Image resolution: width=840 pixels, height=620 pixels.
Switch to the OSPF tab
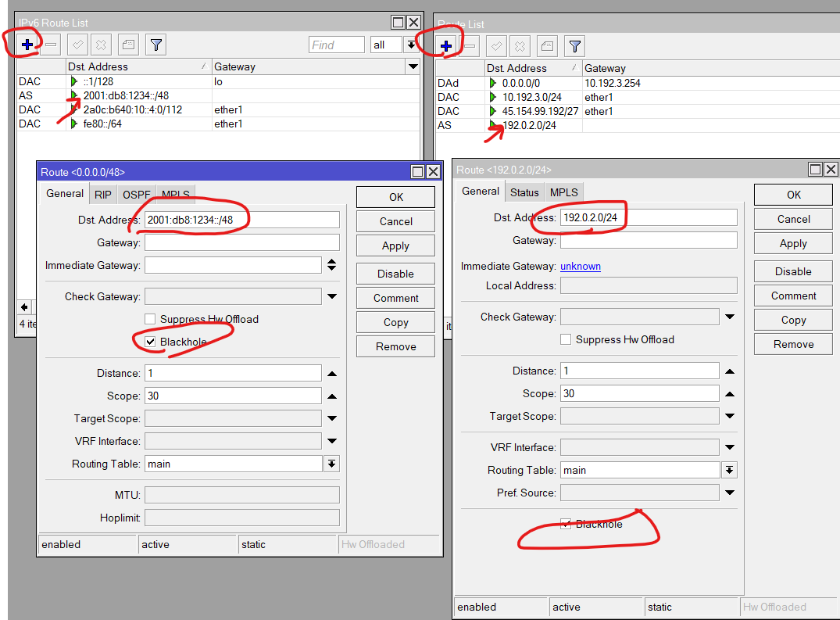point(135,194)
